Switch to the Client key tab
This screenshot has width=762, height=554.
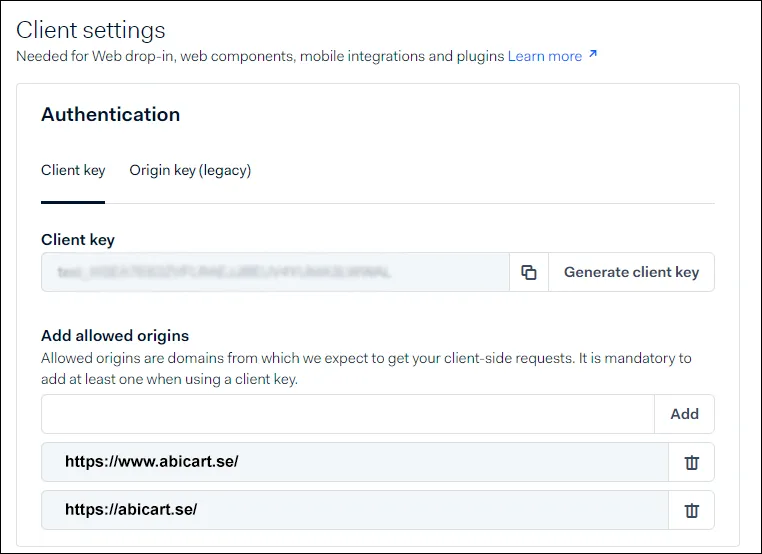(73, 171)
